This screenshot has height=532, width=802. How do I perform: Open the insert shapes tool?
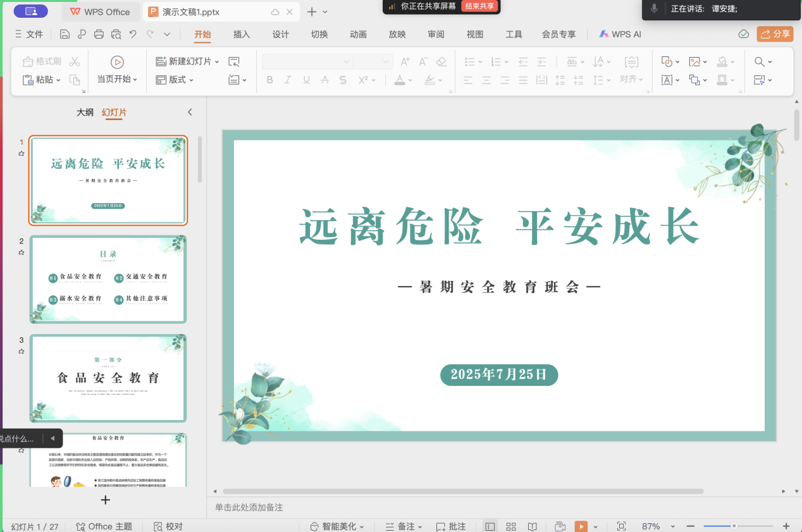667,61
